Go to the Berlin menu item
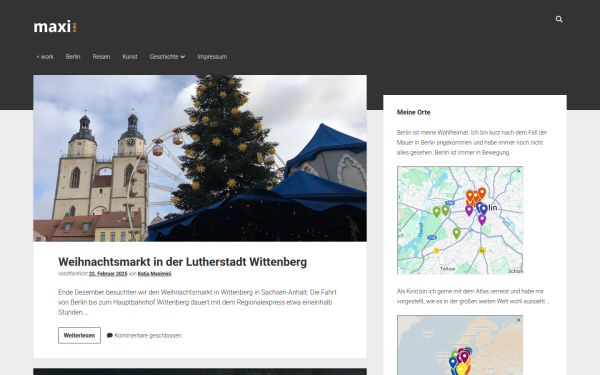600x375 pixels. pyautogui.click(x=73, y=57)
